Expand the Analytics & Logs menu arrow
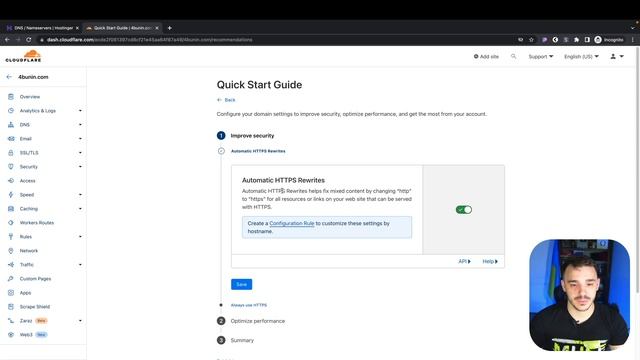The width and height of the screenshot is (640, 360). [x=80, y=111]
